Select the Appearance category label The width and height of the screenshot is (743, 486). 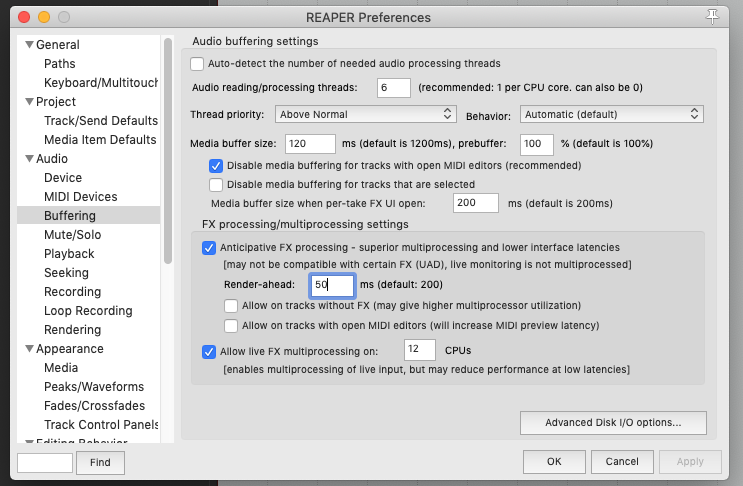[x=70, y=349]
